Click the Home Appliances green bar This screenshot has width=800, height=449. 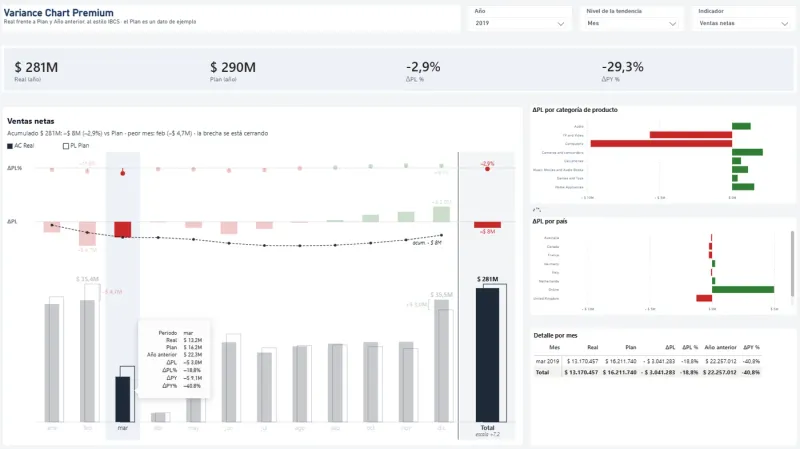(743, 187)
